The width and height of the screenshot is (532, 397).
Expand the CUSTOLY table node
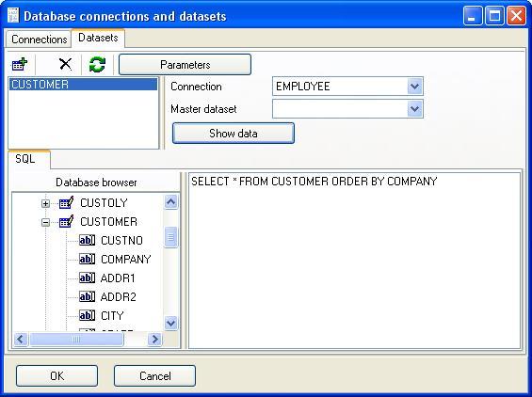[x=45, y=203]
